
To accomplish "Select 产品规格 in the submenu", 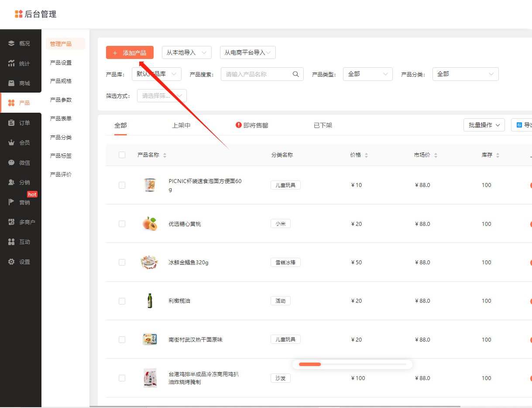I will point(61,81).
